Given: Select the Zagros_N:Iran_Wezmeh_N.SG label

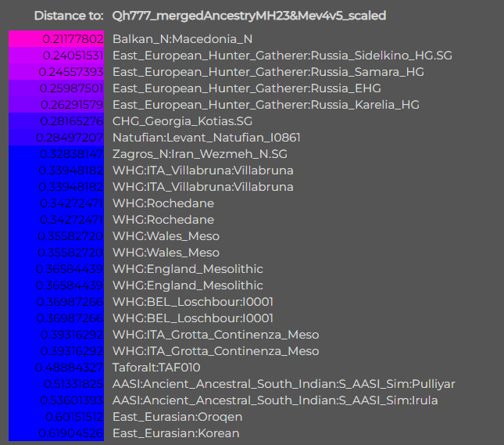Looking at the screenshot, I should point(200,154).
